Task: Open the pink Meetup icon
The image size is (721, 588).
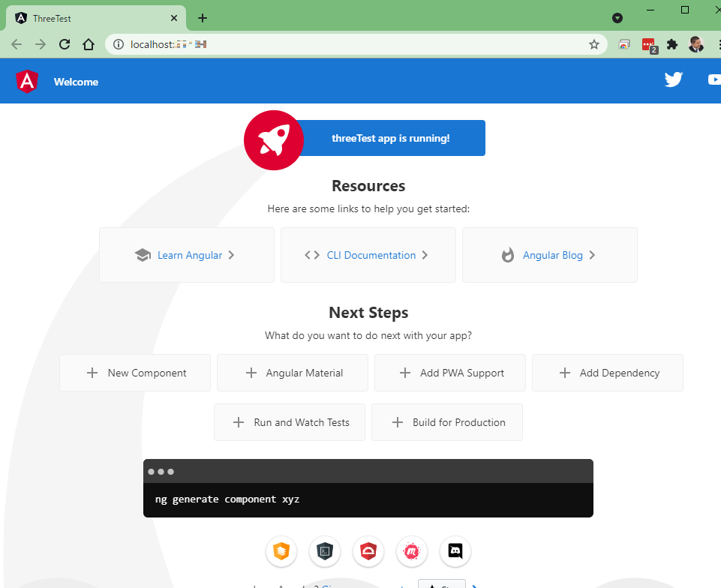Action: pyautogui.click(x=412, y=550)
